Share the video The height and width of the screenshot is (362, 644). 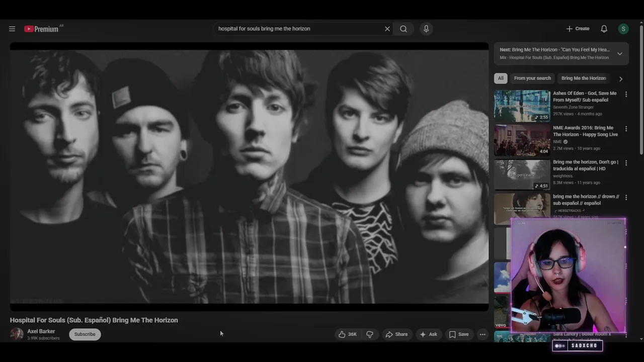pos(396,334)
